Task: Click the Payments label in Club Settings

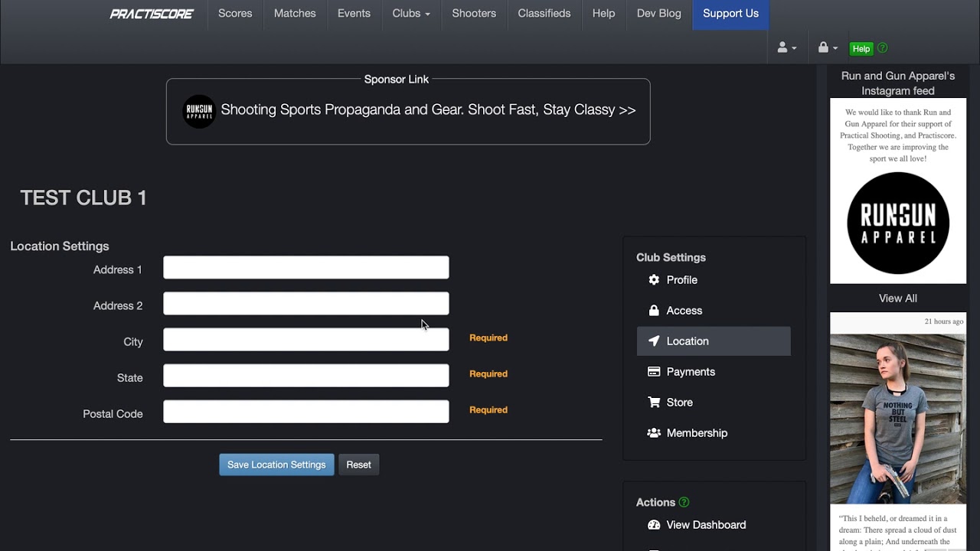Action: 691,372
